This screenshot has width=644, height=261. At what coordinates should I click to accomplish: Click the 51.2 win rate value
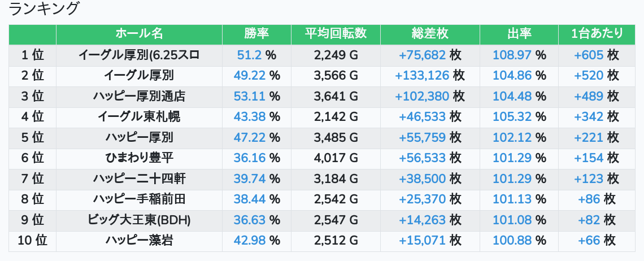(249, 55)
